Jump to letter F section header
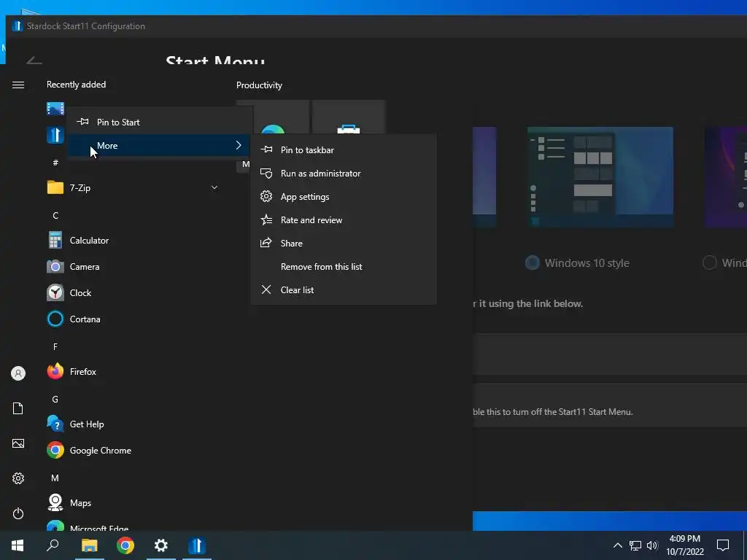Image resolution: width=747 pixels, height=560 pixels. click(x=55, y=346)
